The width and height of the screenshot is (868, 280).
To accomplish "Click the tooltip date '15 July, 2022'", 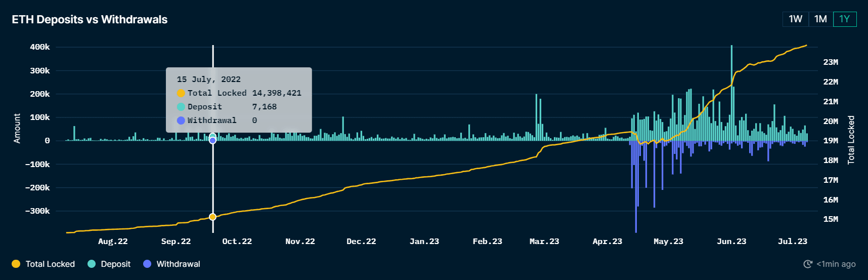I will click(x=208, y=79).
